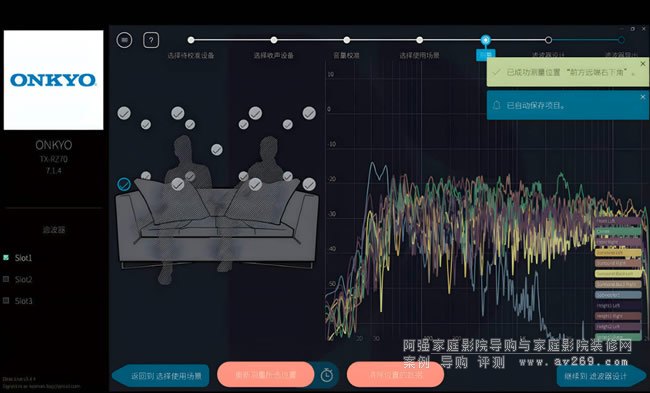Open the round menu icon at top left

click(x=124, y=40)
